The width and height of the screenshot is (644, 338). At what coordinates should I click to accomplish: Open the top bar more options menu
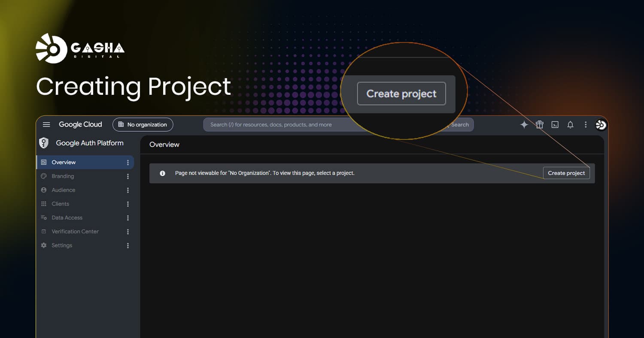pos(586,124)
